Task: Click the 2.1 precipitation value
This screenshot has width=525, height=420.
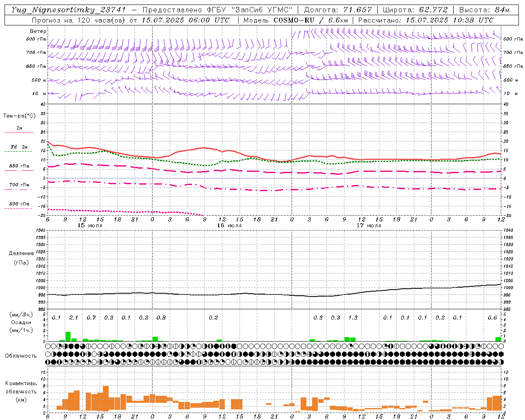Action: tap(74, 318)
